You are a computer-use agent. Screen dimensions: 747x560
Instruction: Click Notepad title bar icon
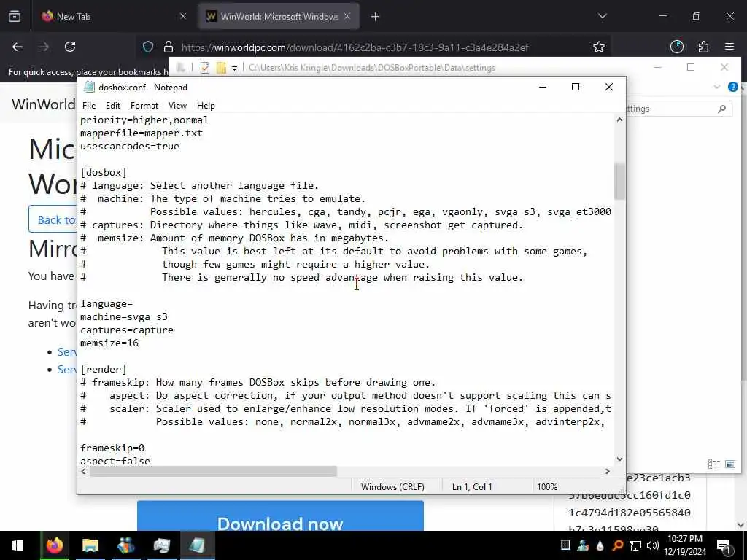click(89, 87)
